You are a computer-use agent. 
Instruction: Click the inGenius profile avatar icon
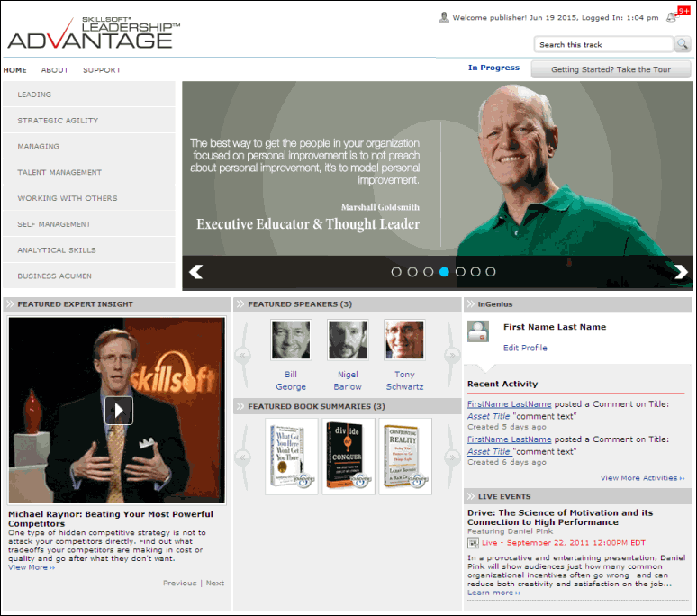point(478,331)
